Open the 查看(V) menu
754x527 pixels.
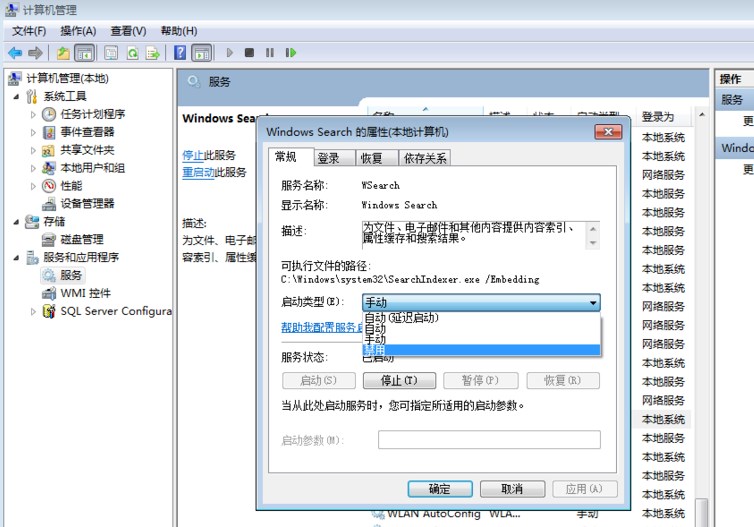point(128,31)
